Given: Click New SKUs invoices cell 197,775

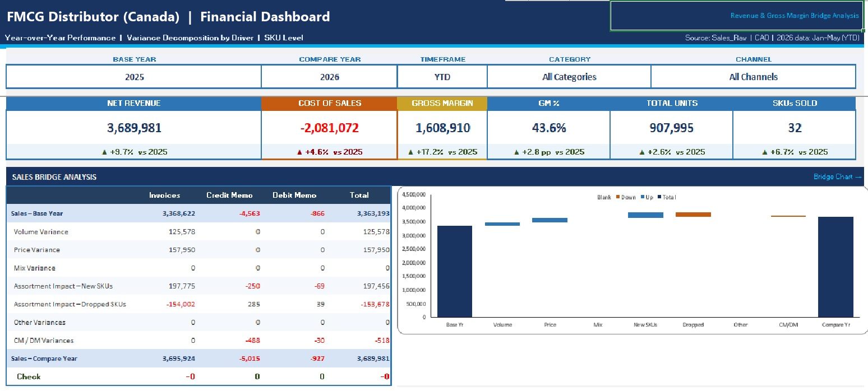Looking at the screenshot, I should click(182, 286).
